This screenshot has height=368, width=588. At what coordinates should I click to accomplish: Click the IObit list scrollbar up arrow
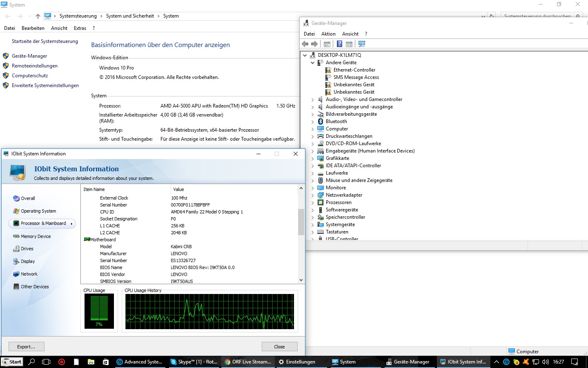301,188
